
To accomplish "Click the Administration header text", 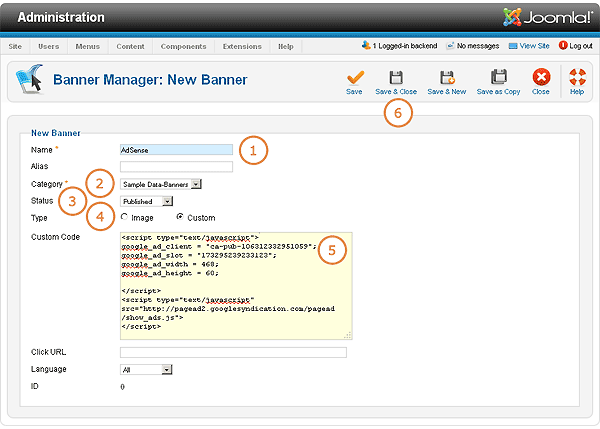I will (61, 17).
